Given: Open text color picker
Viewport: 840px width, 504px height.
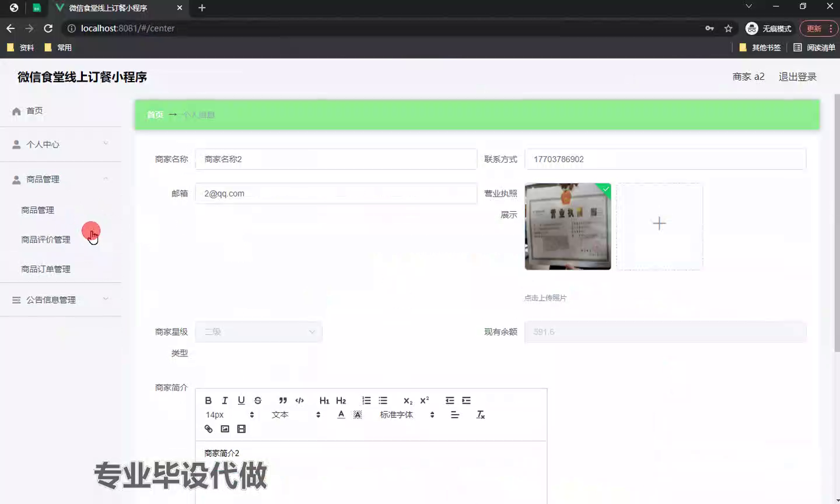Looking at the screenshot, I should point(341,415).
